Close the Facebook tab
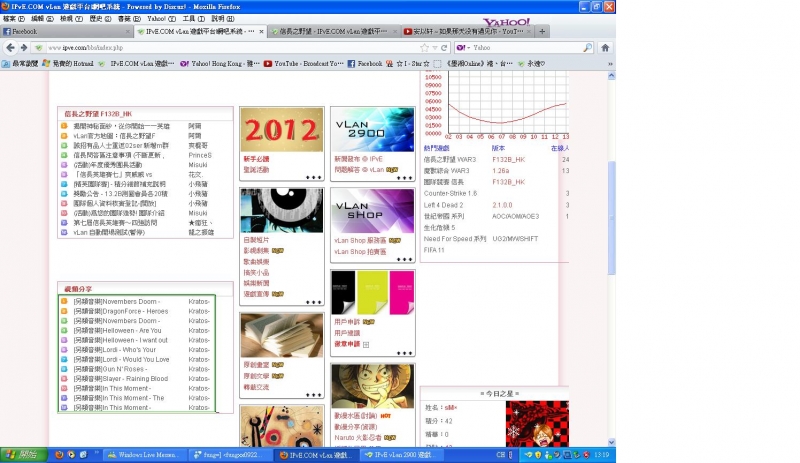Image resolution: width=800 pixels, height=463 pixels. 127,32
